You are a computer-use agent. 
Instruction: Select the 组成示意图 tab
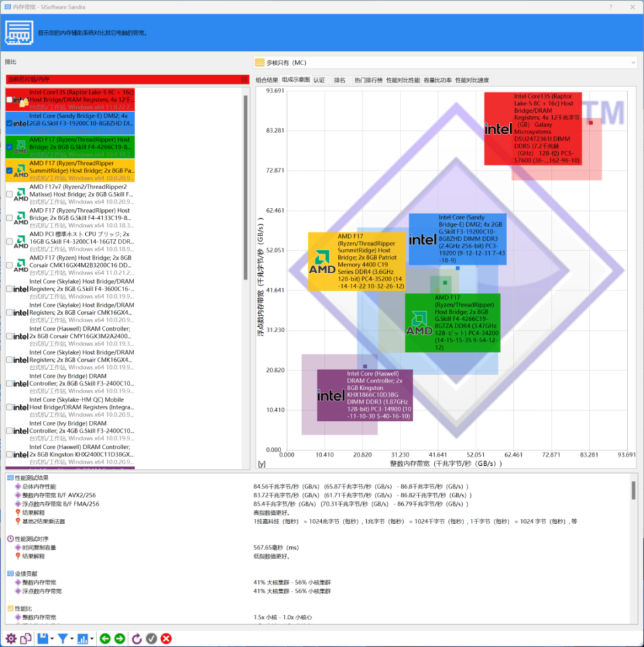(x=295, y=80)
